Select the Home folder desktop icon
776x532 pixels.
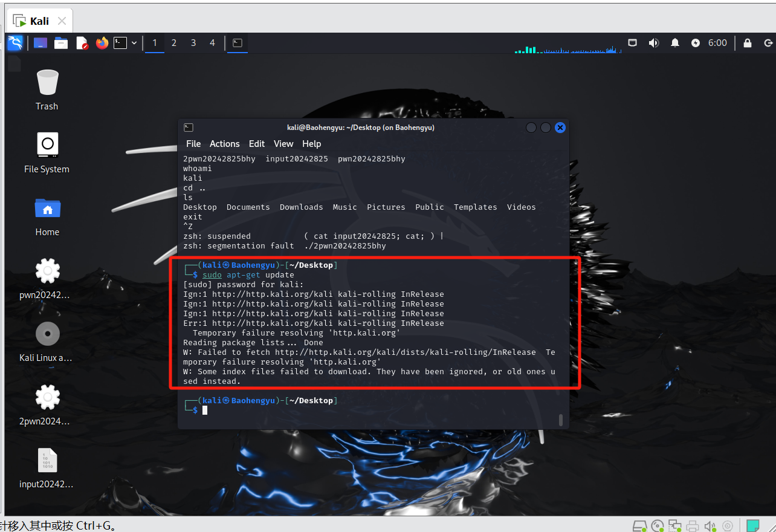(x=47, y=216)
